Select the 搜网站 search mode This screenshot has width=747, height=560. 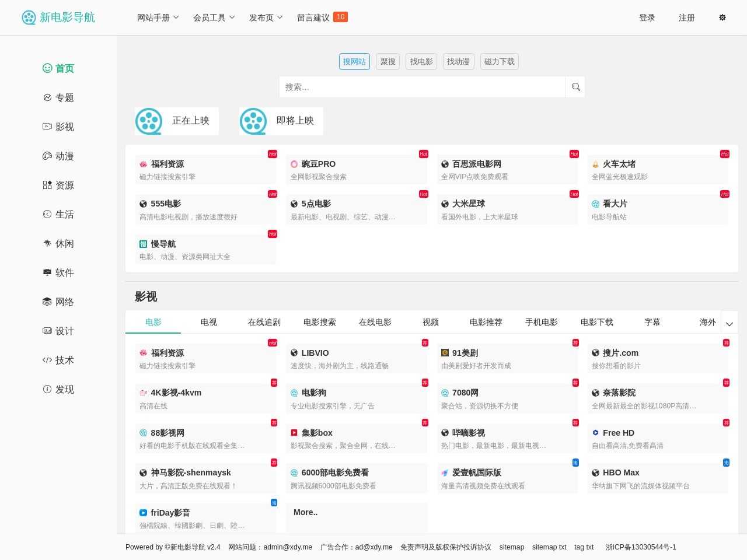point(354,62)
